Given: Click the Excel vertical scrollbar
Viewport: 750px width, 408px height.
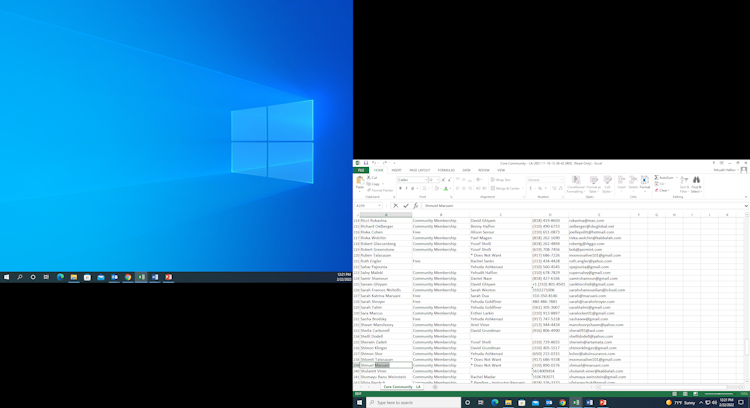Looking at the screenshot, I should tap(747, 347).
